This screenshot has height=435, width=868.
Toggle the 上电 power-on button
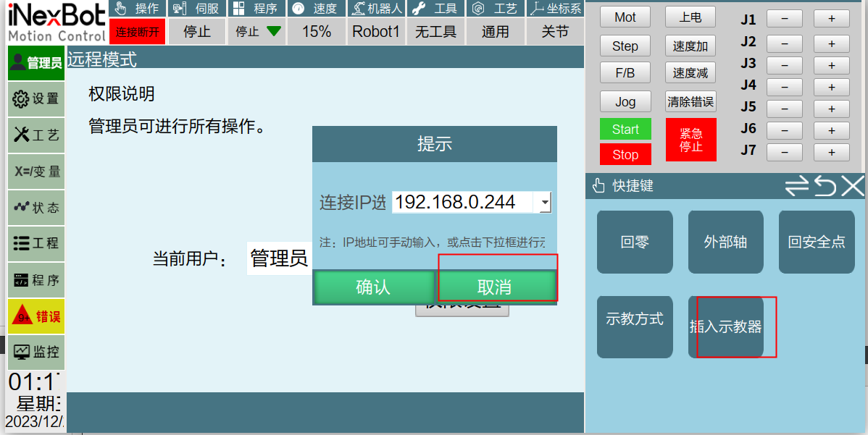(690, 17)
